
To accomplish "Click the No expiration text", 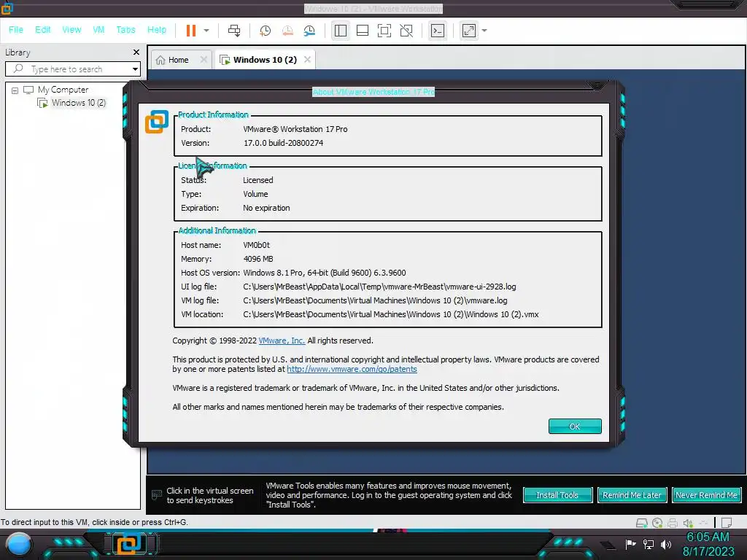I will (266, 208).
